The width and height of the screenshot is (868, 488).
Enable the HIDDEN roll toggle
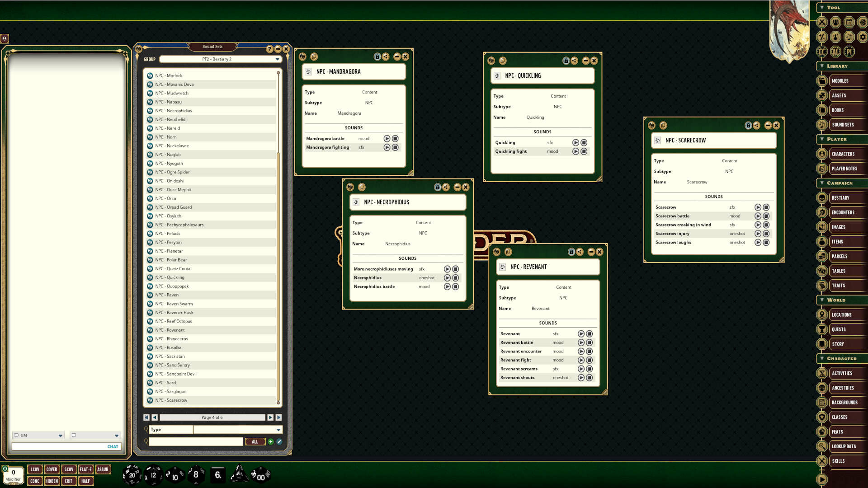(x=52, y=481)
